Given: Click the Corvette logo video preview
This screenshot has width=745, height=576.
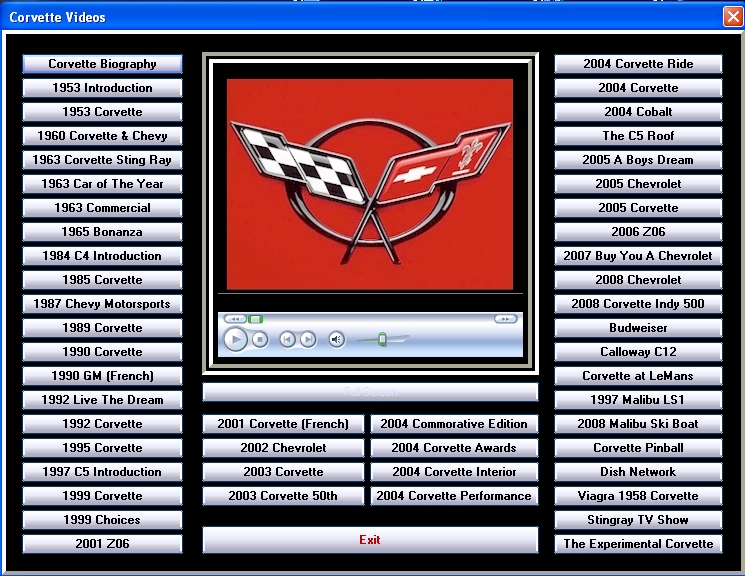Looking at the screenshot, I should pos(370,184).
